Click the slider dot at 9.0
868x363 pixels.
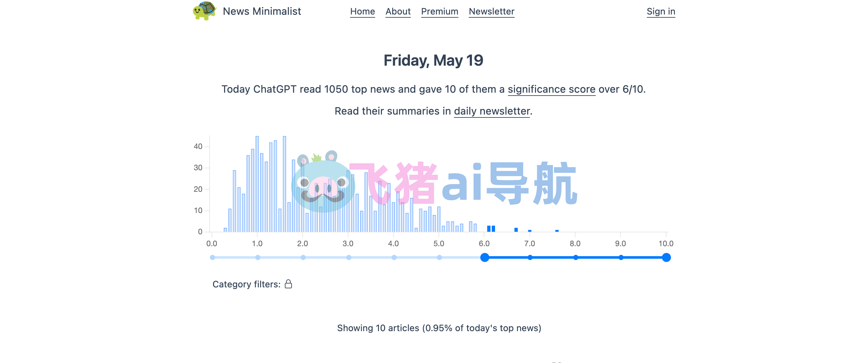click(621, 257)
